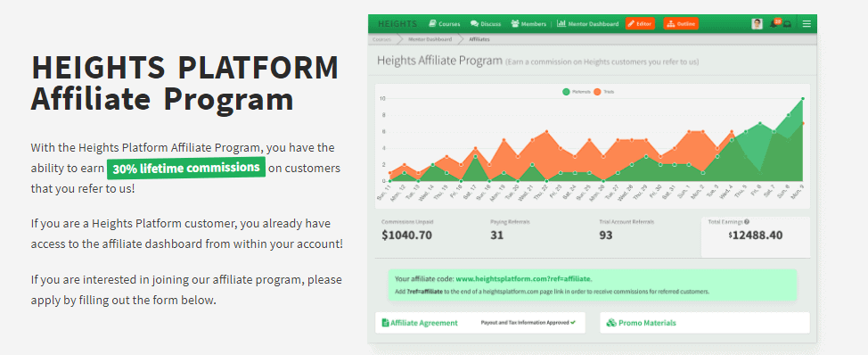The width and height of the screenshot is (868, 355).
Task: Click the orange Editor pencil button
Action: [640, 24]
